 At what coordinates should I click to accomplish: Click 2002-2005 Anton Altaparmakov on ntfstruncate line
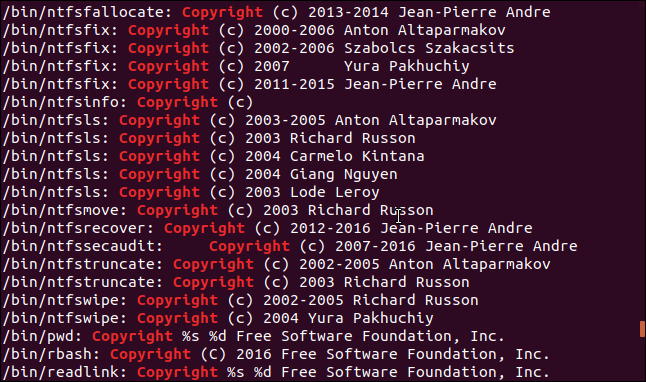tap(424, 265)
